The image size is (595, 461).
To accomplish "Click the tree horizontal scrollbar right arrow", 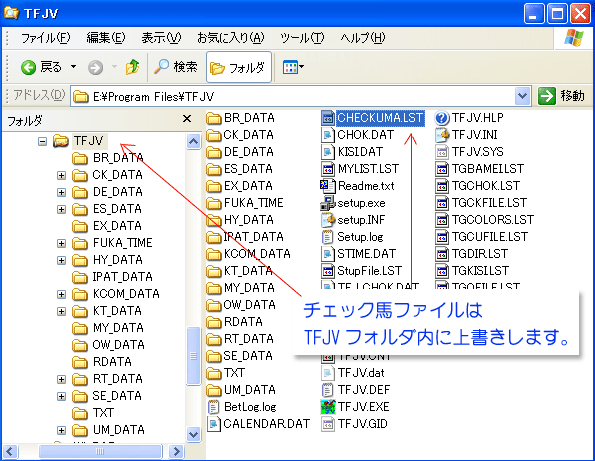I will (x=176, y=452).
